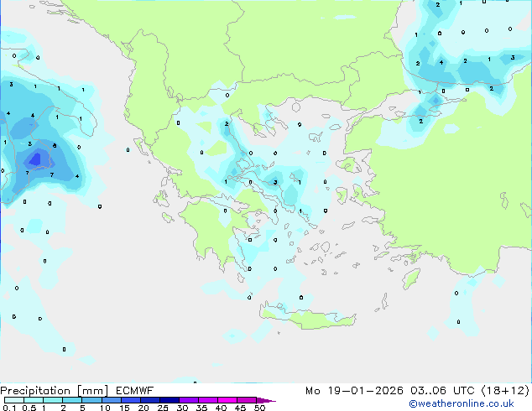Image resolution: width=532 pixels, height=411 pixels.
Task: Click the 5–10 mm legend color swatch
Action: [x=92, y=400]
